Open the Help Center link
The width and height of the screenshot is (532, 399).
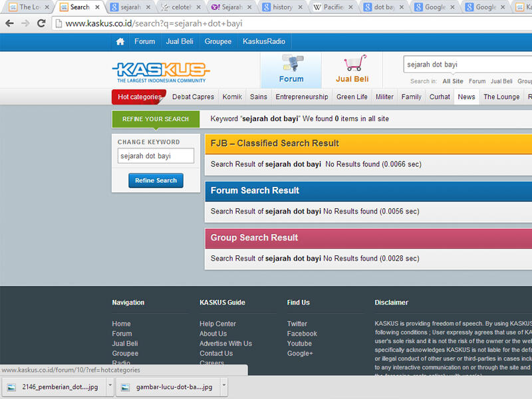pos(217,324)
